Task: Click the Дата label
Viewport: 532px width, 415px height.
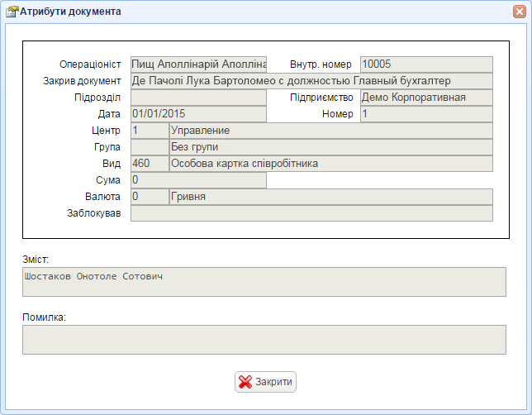Action: click(x=109, y=114)
